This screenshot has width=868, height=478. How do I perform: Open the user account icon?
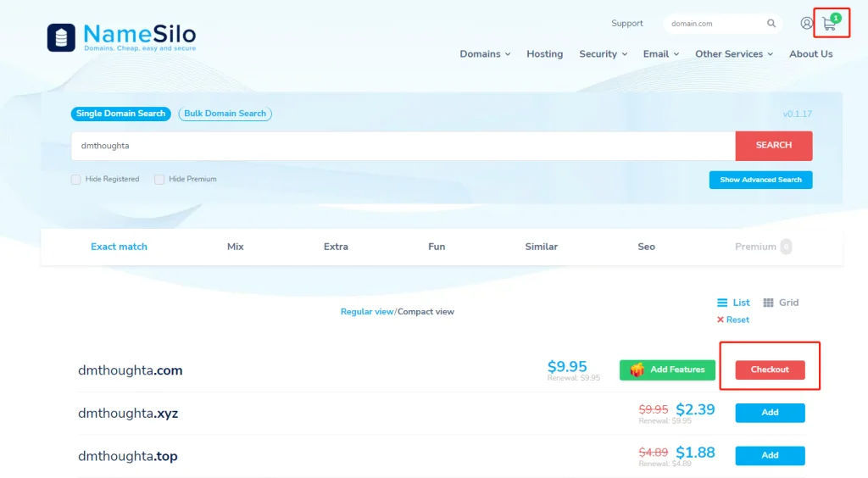(x=807, y=23)
